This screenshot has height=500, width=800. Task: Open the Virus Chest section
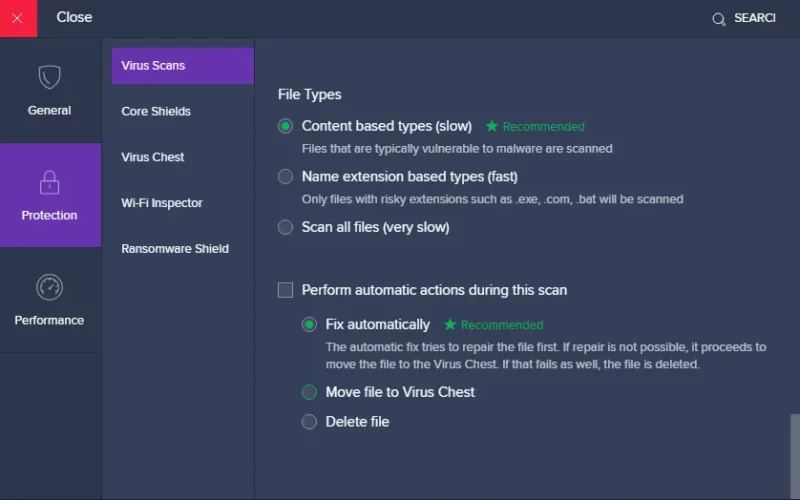(x=153, y=157)
